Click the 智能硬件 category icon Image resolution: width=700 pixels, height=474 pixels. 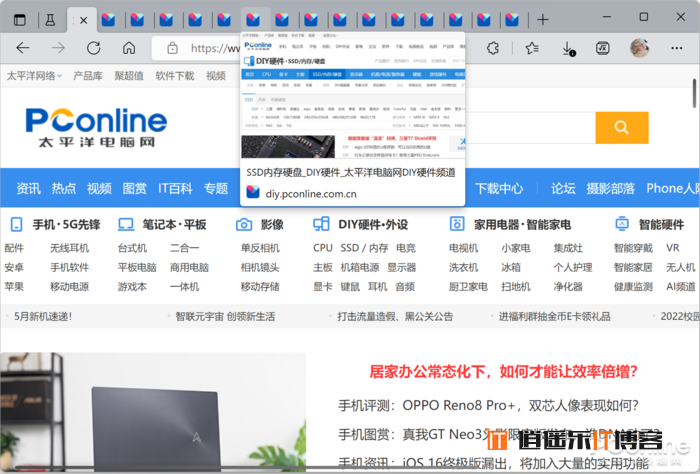[622, 224]
